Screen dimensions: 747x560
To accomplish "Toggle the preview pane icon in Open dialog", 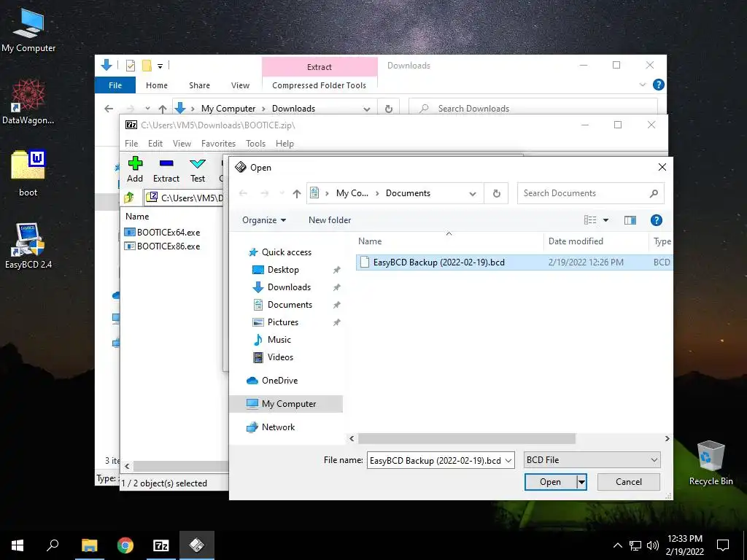I will pyautogui.click(x=630, y=220).
